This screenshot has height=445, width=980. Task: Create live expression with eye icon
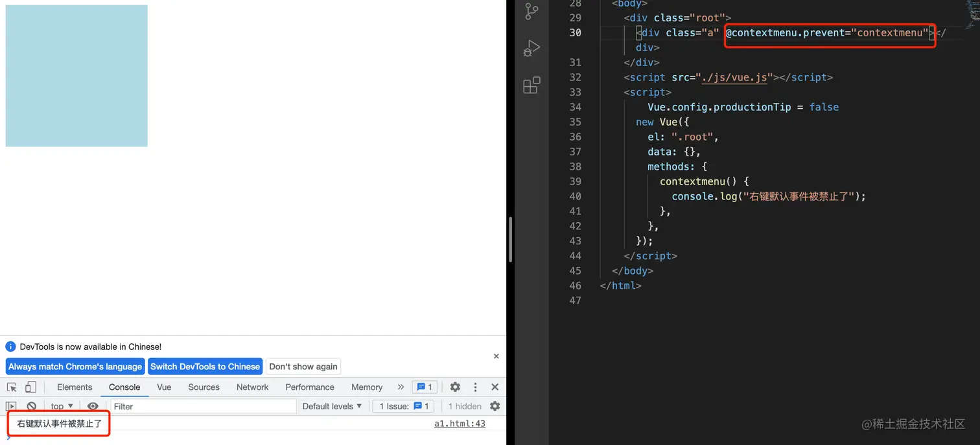click(93, 406)
